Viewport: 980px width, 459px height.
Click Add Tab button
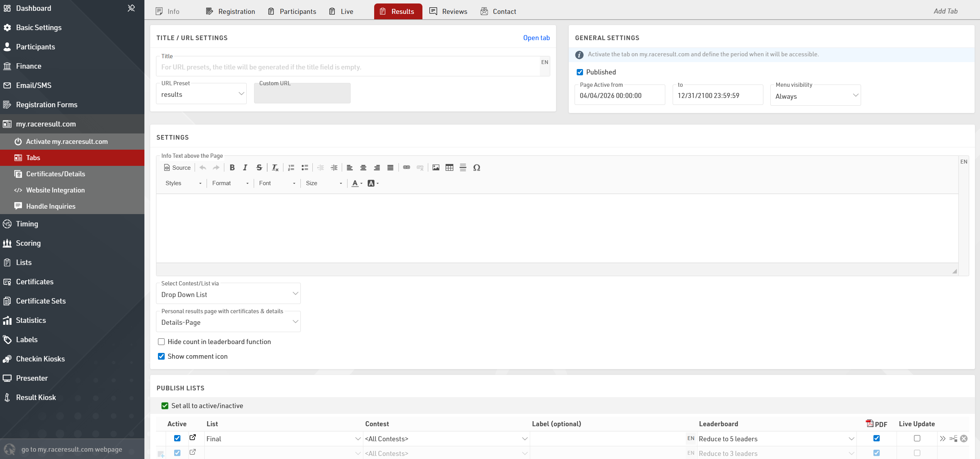pos(945,11)
